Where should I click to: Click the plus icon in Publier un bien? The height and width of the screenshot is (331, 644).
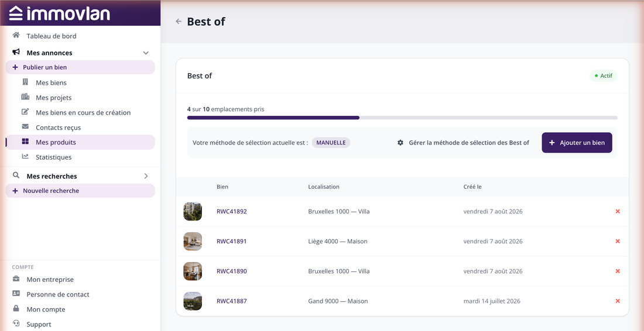point(15,67)
